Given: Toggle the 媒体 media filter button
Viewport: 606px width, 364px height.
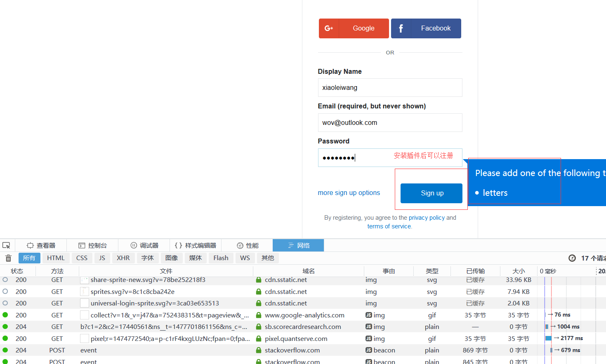Looking at the screenshot, I should 195,258.
